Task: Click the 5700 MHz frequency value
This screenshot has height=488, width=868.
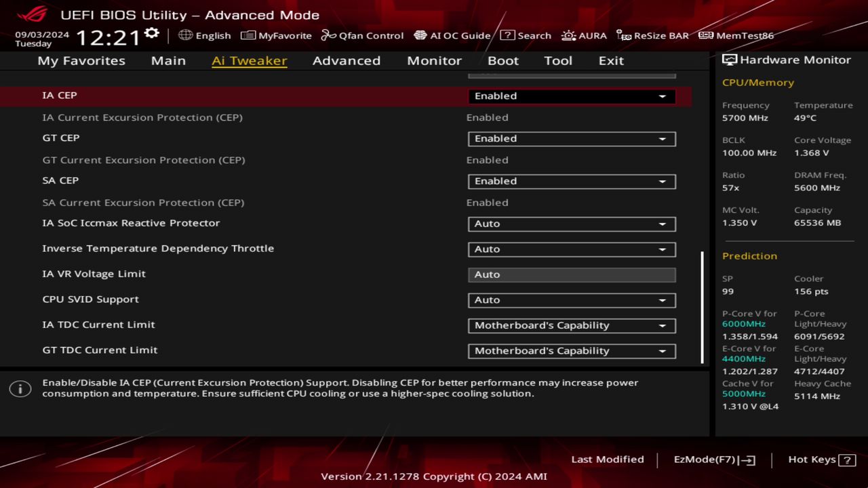Action: pyautogui.click(x=745, y=118)
